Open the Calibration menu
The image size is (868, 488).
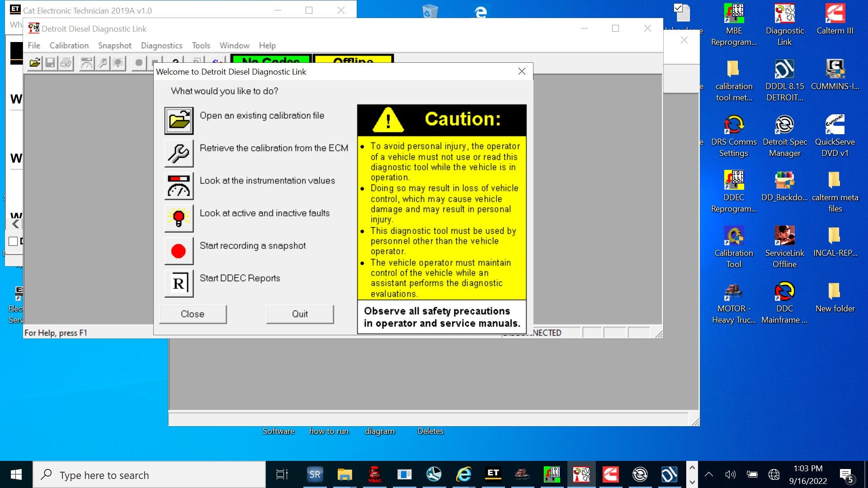click(x=69, y=45)
